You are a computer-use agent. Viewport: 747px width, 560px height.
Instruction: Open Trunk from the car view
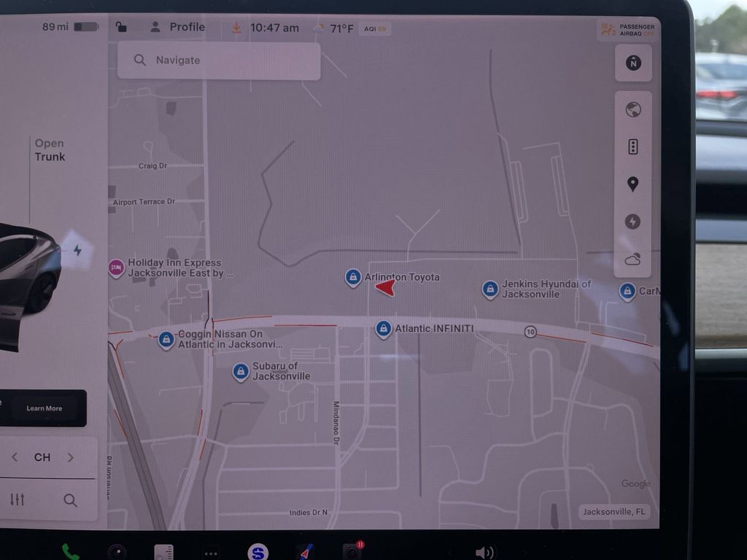click(50, 149)
